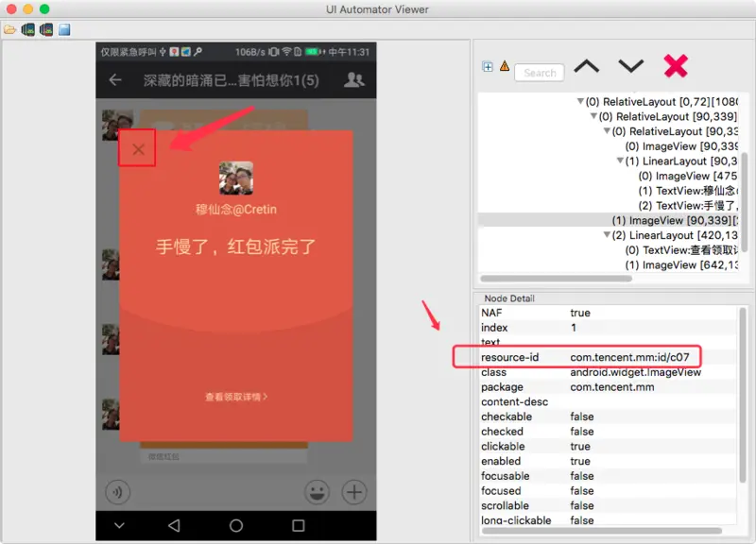756x544 pixels.
Task: Click the resource-id value com.tencent.mm:id/c07
Action: (x=629, y=357)
